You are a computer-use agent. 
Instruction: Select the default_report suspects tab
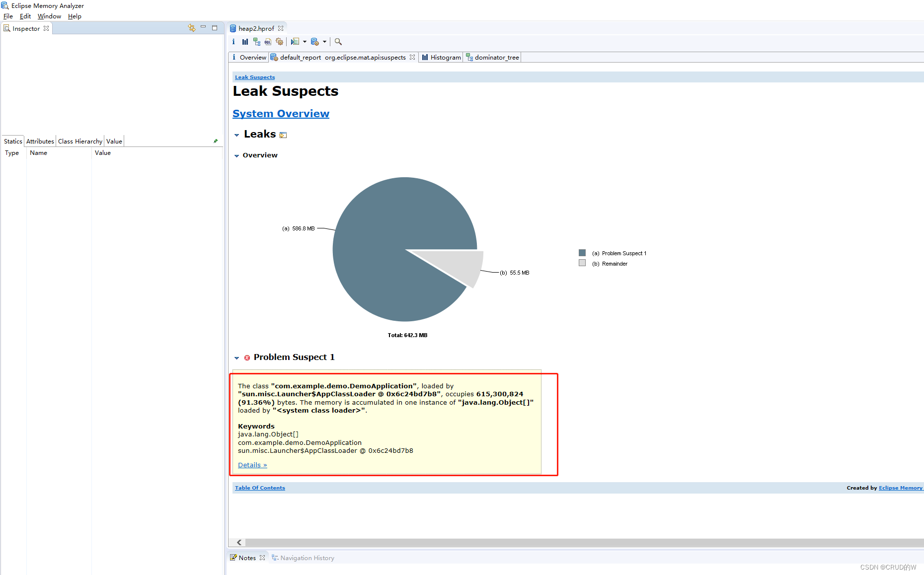[x=343, y=58]
